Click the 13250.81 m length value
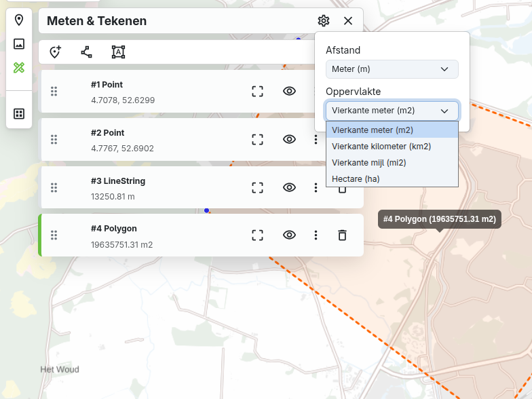The height and width of the screenshot is (399, 532). point(113,197)
